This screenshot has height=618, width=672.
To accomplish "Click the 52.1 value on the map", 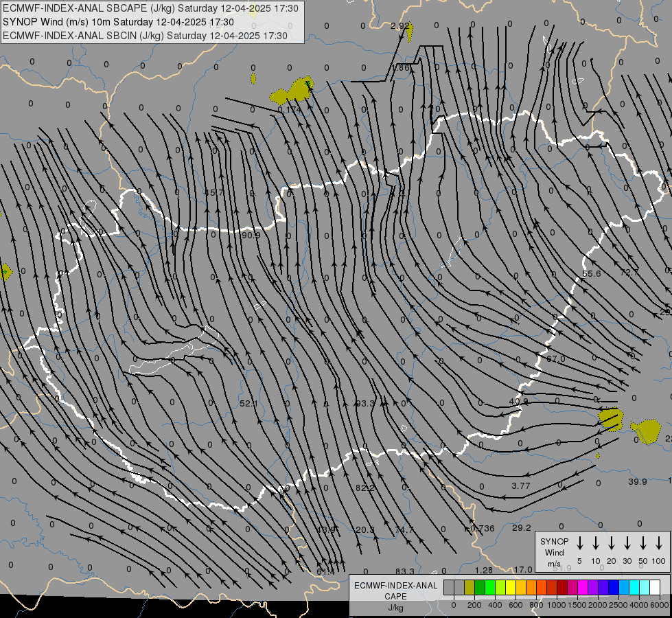I will point(248,403).
